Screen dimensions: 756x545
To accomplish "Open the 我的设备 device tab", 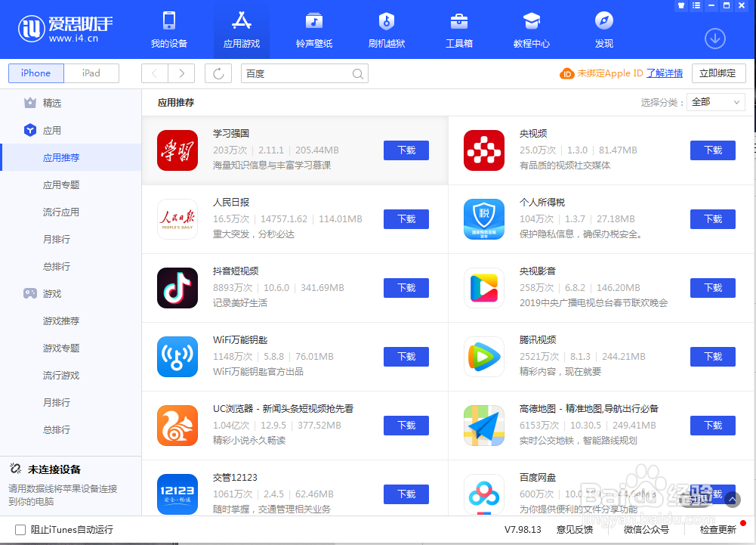I will (x=168, y=30).
